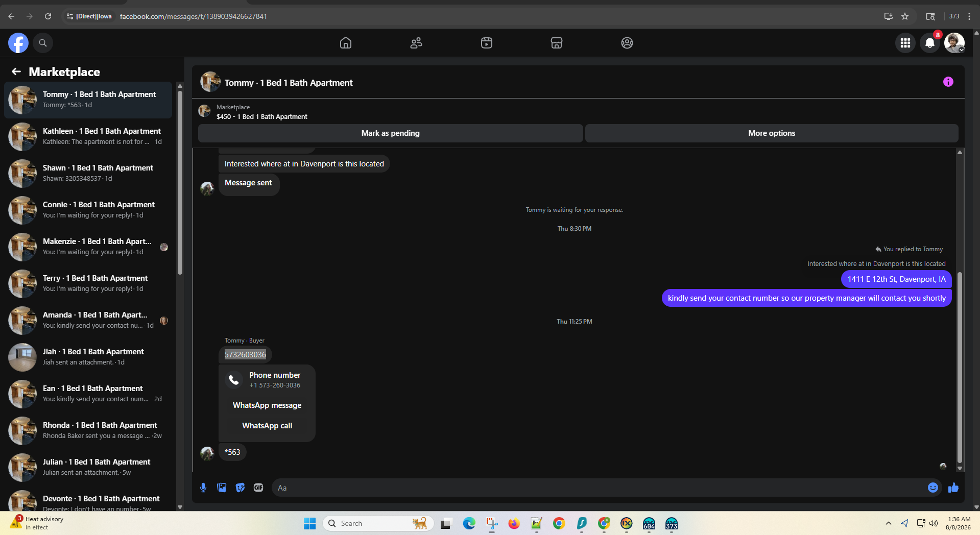Viewport: 980px width, 535px height.
Task: Attach a photo using the image icon
Action: (x=222, y=488)
